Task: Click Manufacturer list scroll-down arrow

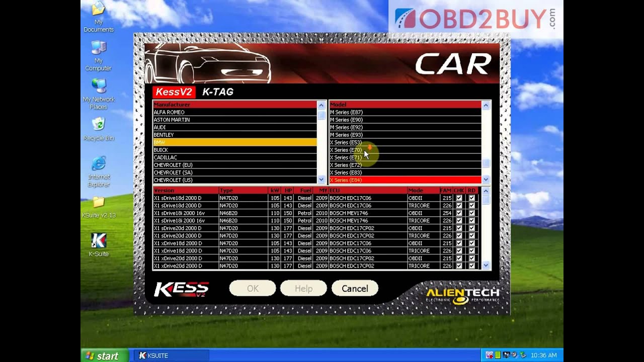Action: click(x=321, y=179)
